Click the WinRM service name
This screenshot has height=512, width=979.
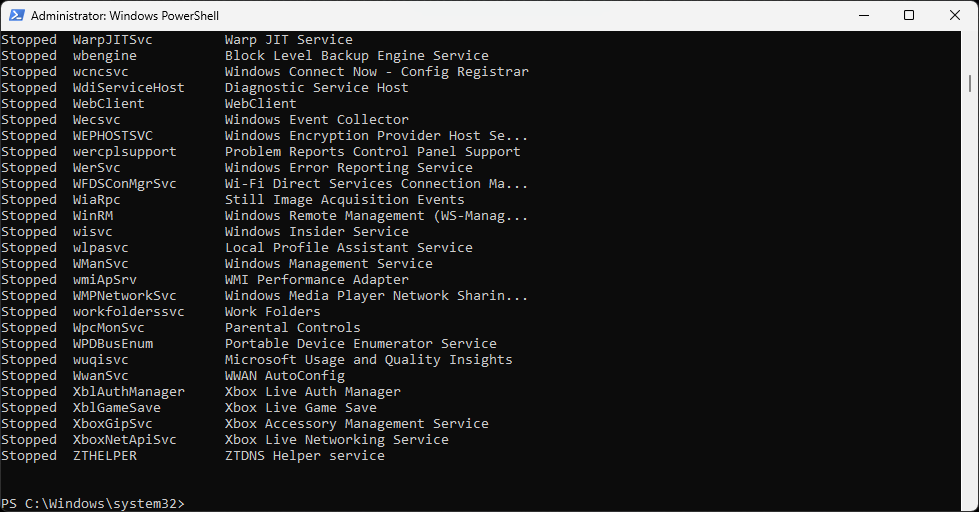point(93,216)
